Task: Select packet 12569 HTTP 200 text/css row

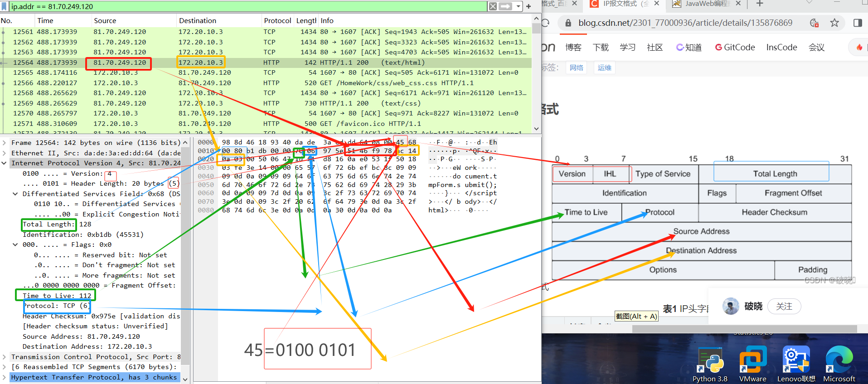Action: (266, 103)
